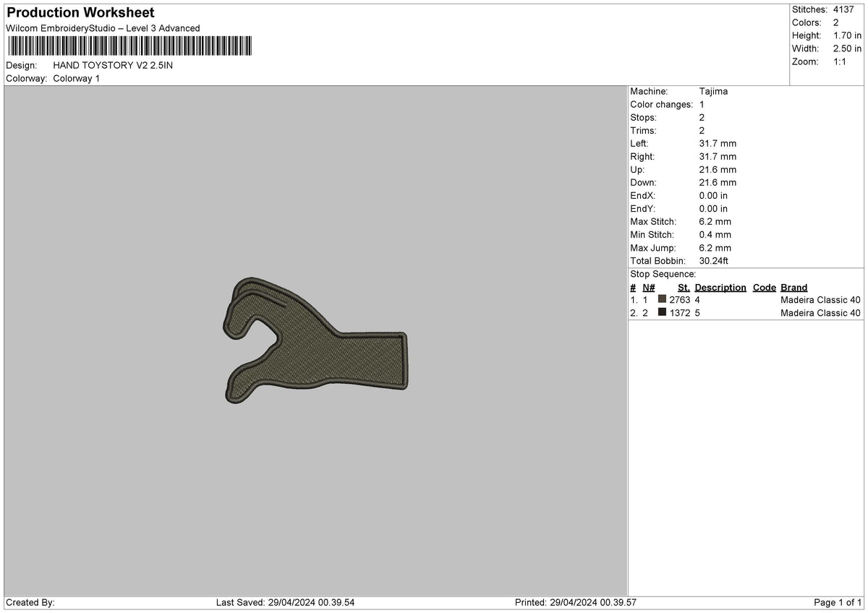Click the Stitches value "4137"
Screen dimensions: 868x613
[x=845, y=9]
